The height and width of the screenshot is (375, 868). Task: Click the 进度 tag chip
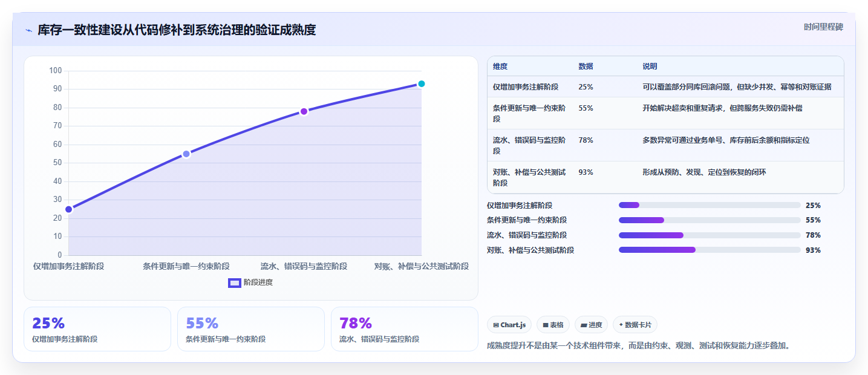click(591, 325)
